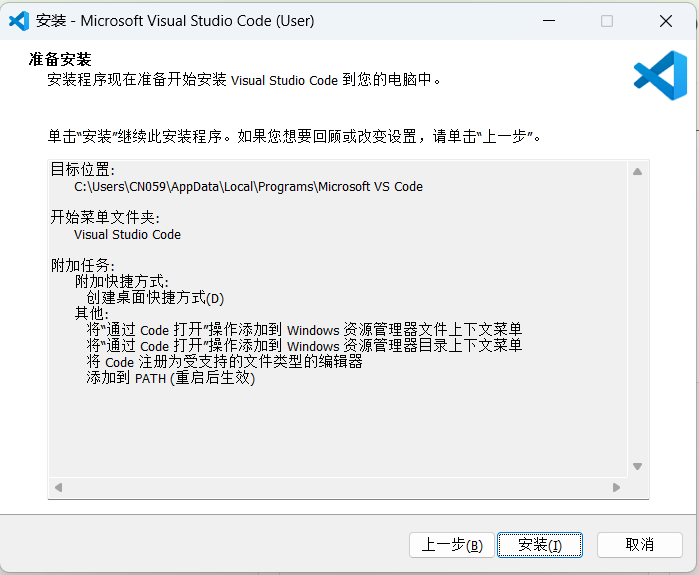This screenshot has height=575, width=699.
Task: Click the 创建桌面快捷方式(D) summary line
Action: click(155, 298)
